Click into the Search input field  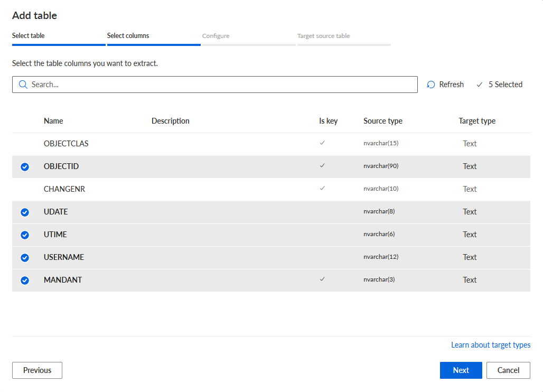(214, 85)
